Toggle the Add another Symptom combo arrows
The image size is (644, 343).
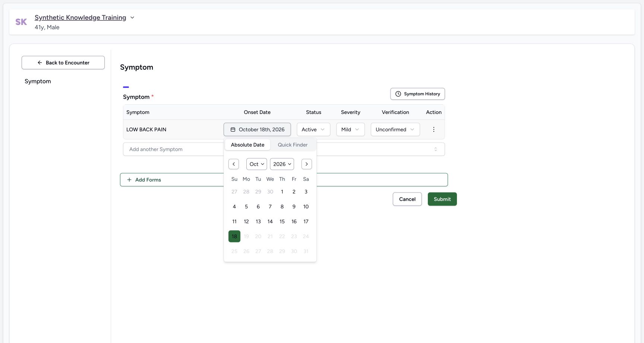(435, 149)
